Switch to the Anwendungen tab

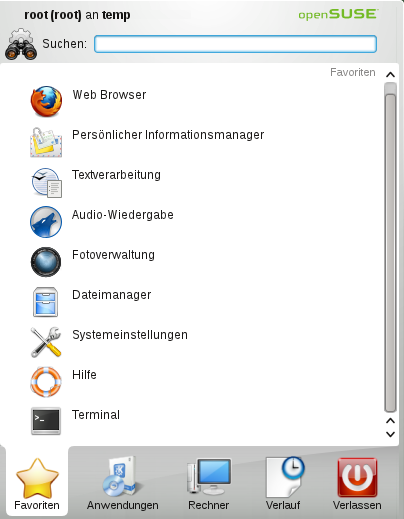tap(123, 483)
